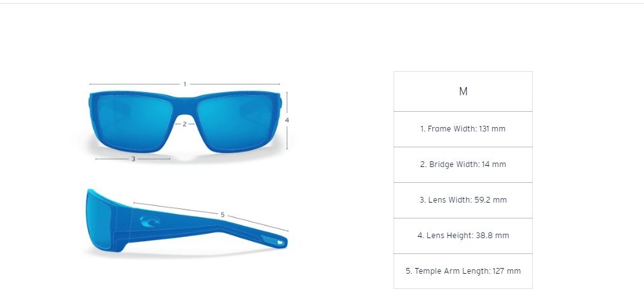
Task: Select the M size header cell
Action: click(463, 91)
